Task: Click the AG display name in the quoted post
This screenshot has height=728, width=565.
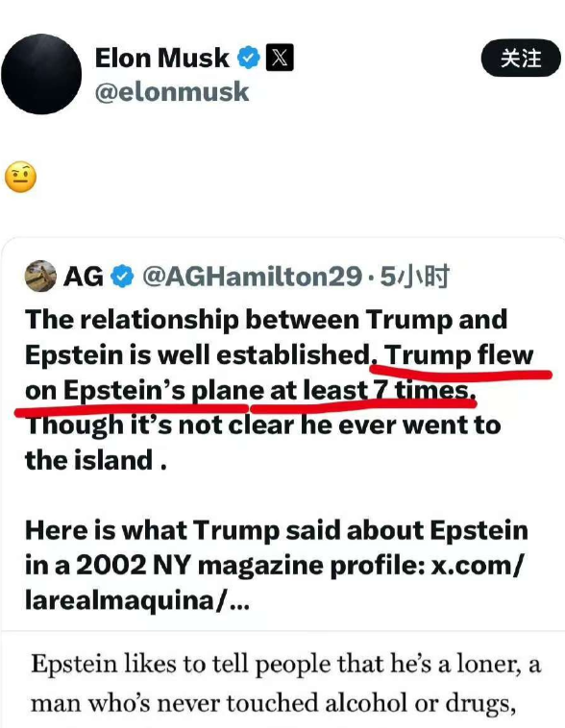Action: (x=84, y=277)
